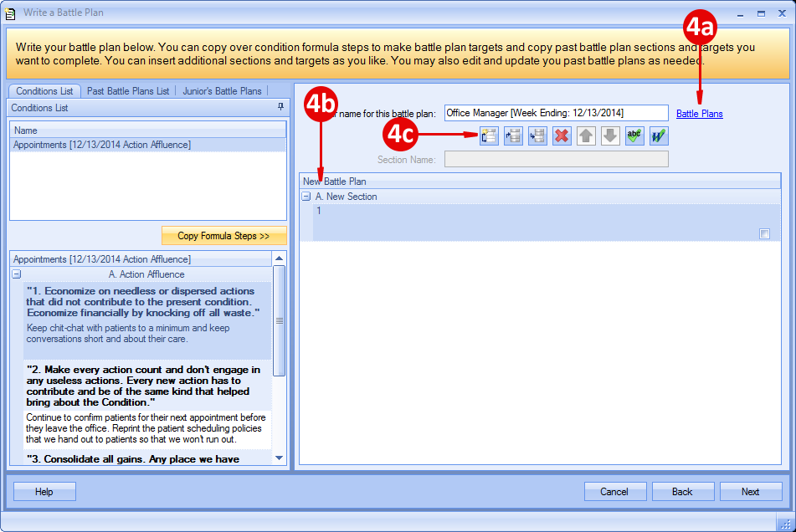Click the New Battle Plan header
Screen dimensions: 796x532
[x=540, y=181]
